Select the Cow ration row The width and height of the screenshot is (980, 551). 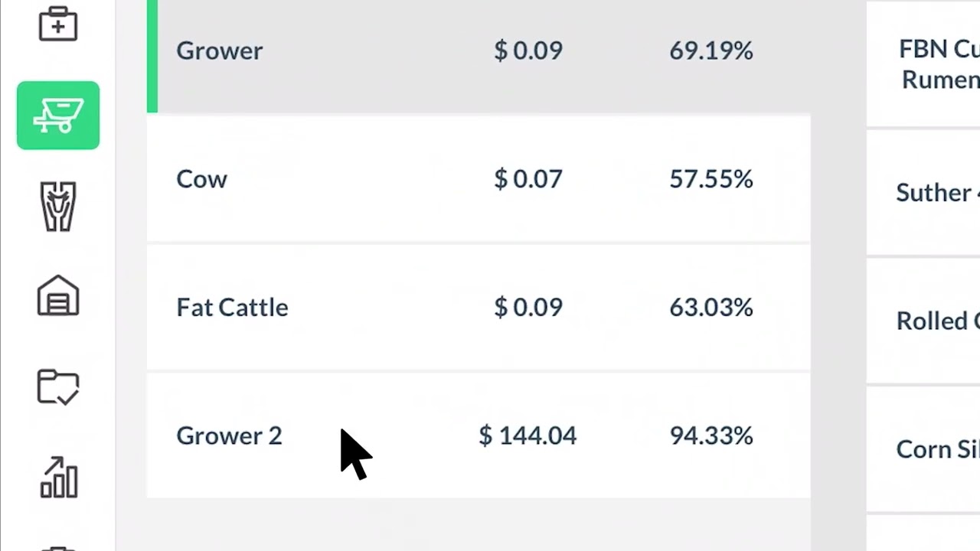tap(202, 180)
